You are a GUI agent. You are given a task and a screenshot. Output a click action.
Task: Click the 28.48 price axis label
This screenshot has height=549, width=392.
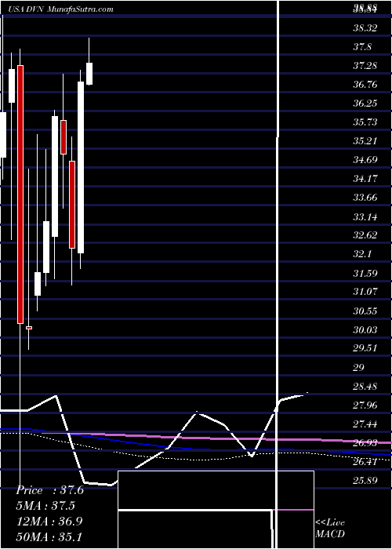365,387
